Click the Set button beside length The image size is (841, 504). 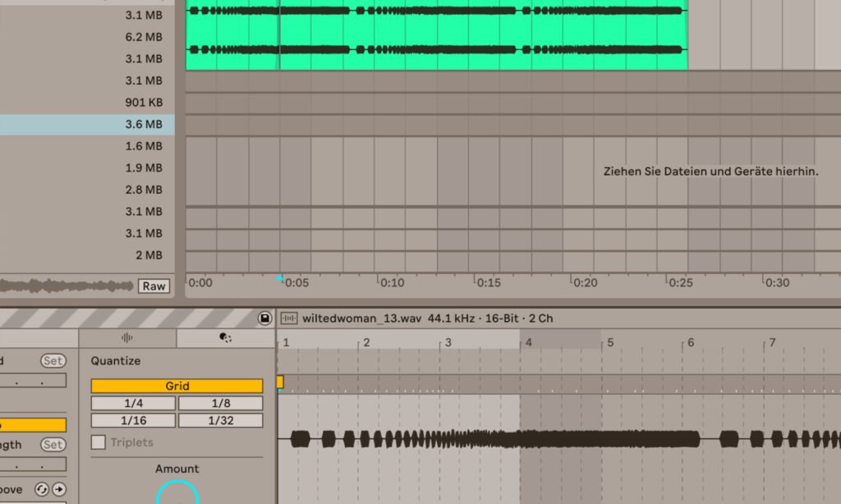coord(53,444)
